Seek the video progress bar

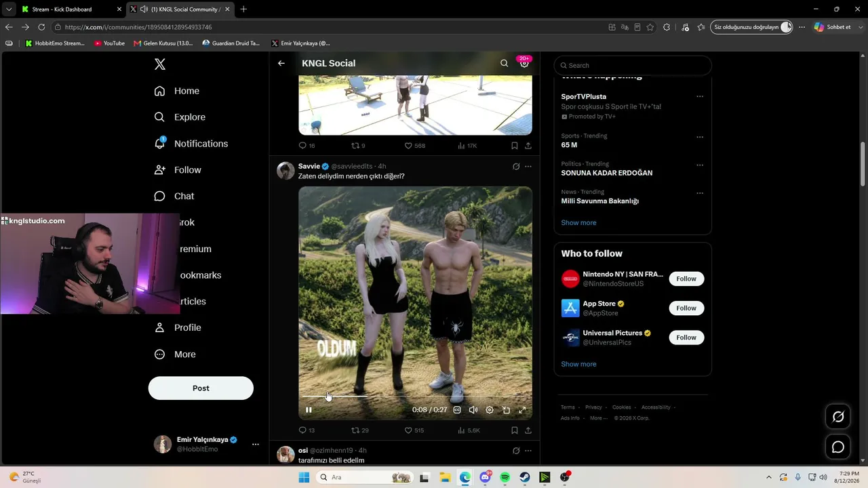pyautogui.click(x=415, y=396)
